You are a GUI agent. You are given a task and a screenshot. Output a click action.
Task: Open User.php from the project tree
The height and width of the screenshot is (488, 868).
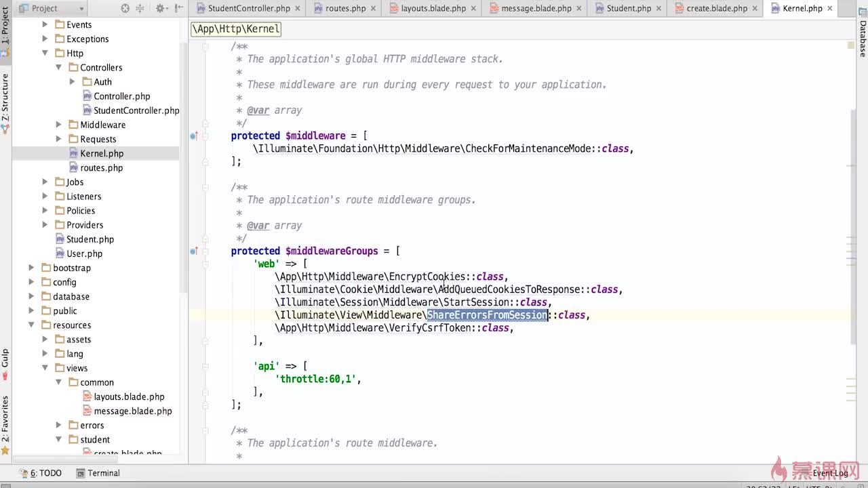(84, 253)
